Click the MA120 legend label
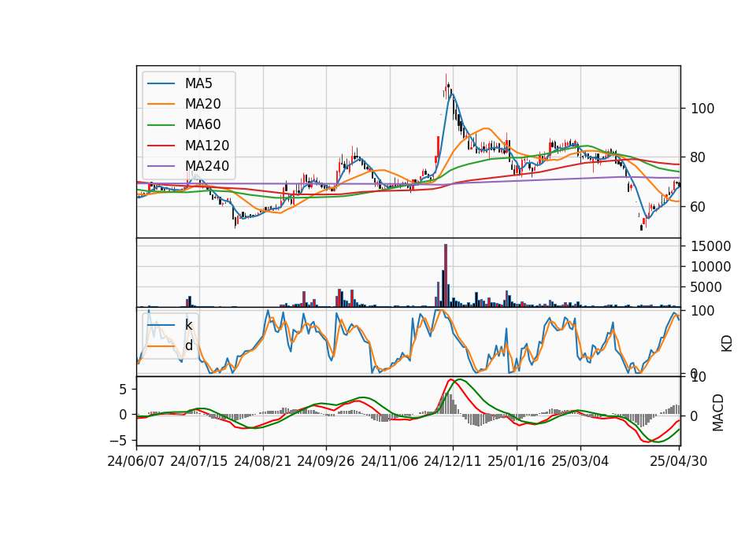The height and width of the screenshot is (543, 756). (207, 146)
